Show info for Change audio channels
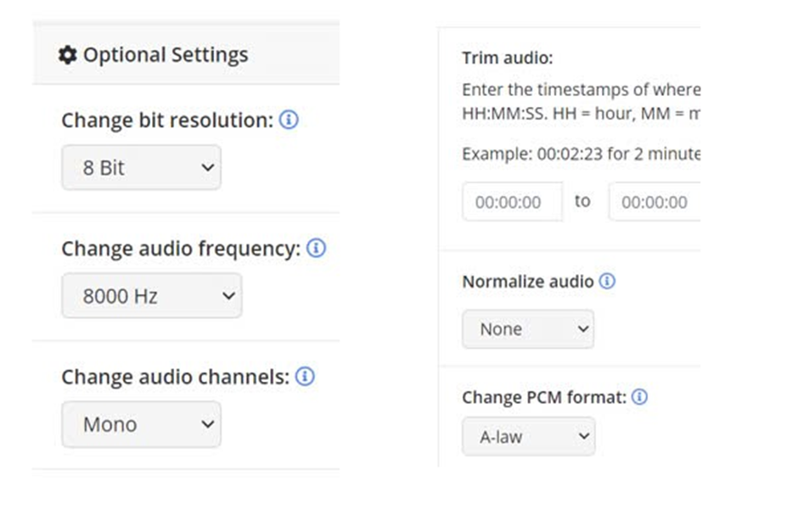804x532 pixels. 305,377
